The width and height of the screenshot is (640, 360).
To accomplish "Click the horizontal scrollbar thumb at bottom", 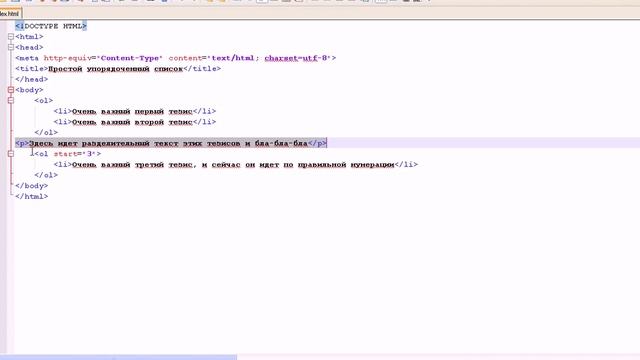I will pyautogui.click(x=118, y=357).
